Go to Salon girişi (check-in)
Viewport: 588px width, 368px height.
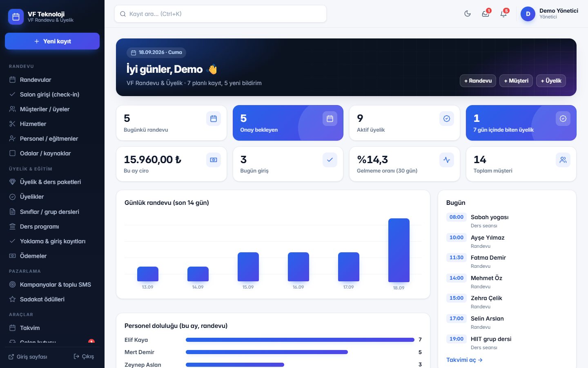[x=52, y=94]
